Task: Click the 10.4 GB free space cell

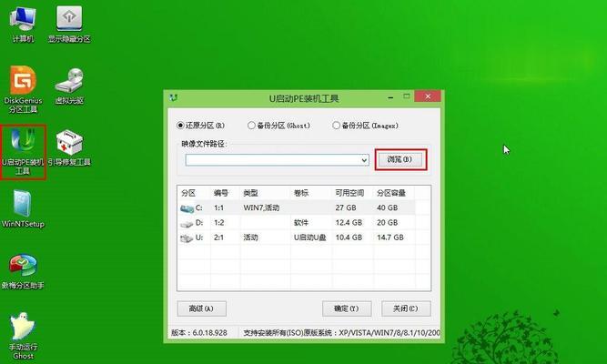Action: coord(349,238)
